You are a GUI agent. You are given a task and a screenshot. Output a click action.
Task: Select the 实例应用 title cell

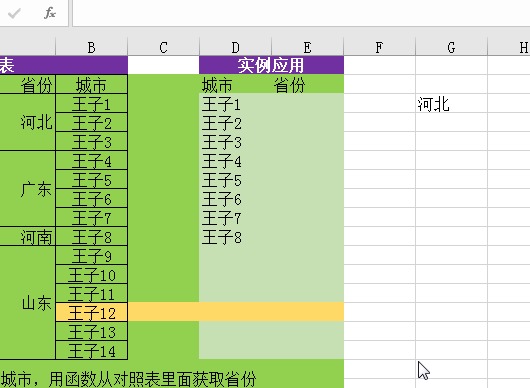click(271, 65)
